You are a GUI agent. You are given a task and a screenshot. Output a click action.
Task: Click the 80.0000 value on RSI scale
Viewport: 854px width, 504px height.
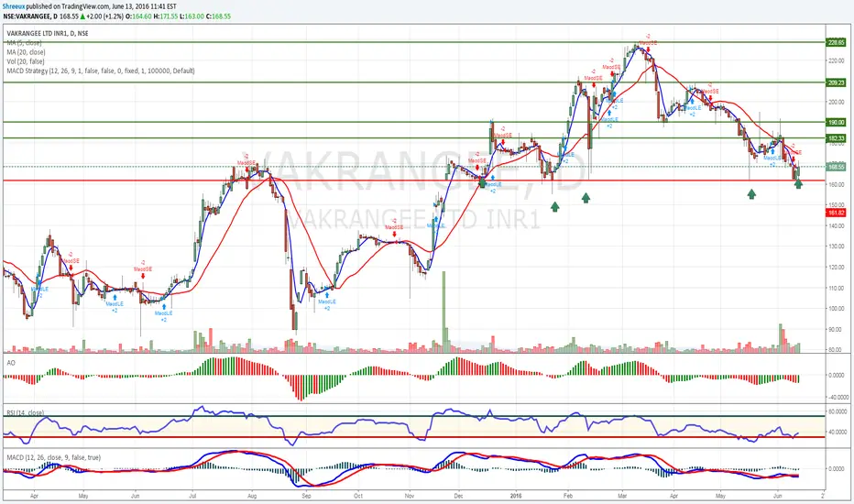pos(838,412)
